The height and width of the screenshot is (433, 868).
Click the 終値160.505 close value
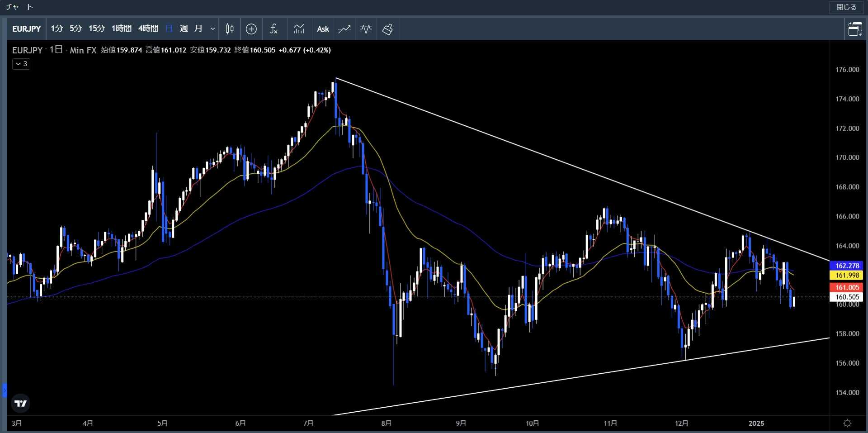point(255,50)
